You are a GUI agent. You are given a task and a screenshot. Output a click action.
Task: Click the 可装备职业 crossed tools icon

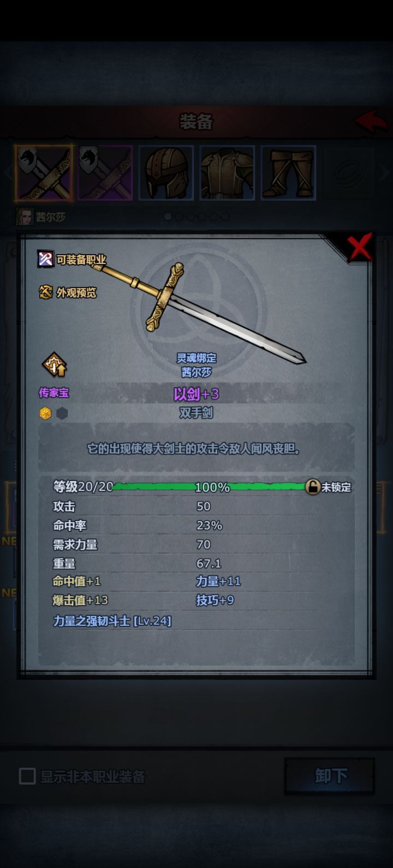point(45,259)
